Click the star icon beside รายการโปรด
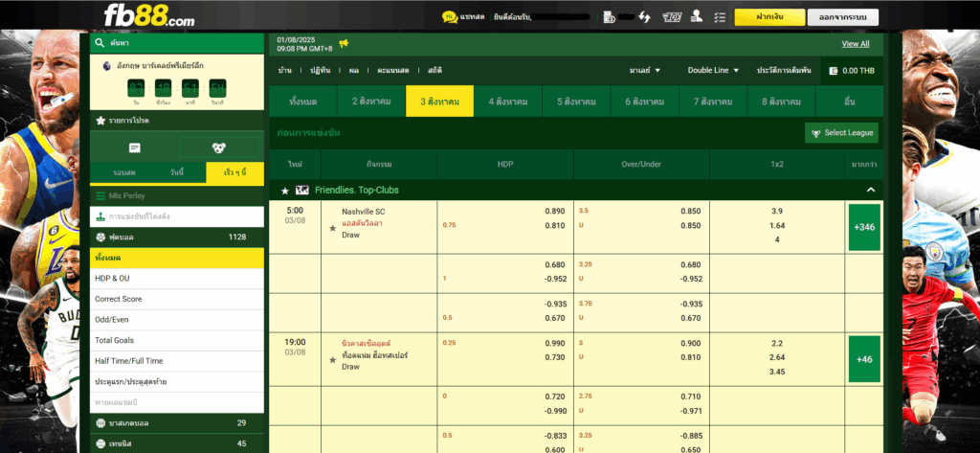 point(100,120)
